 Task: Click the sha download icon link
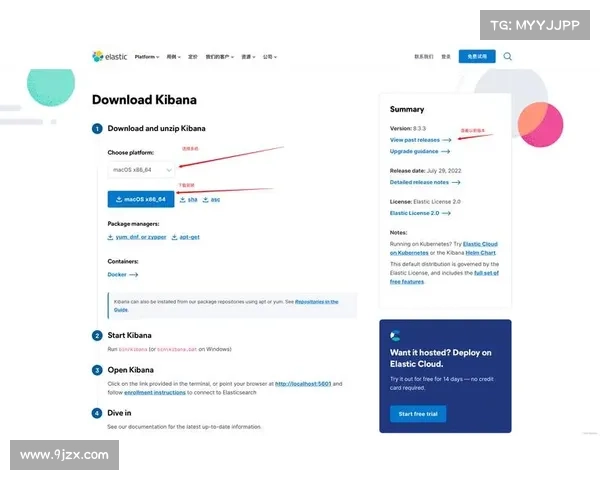(x=188, y=200)
